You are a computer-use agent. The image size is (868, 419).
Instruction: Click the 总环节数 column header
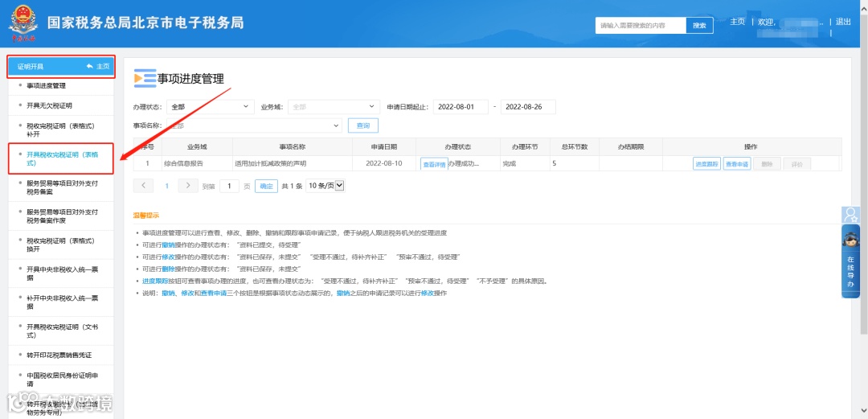coord(574,147)
